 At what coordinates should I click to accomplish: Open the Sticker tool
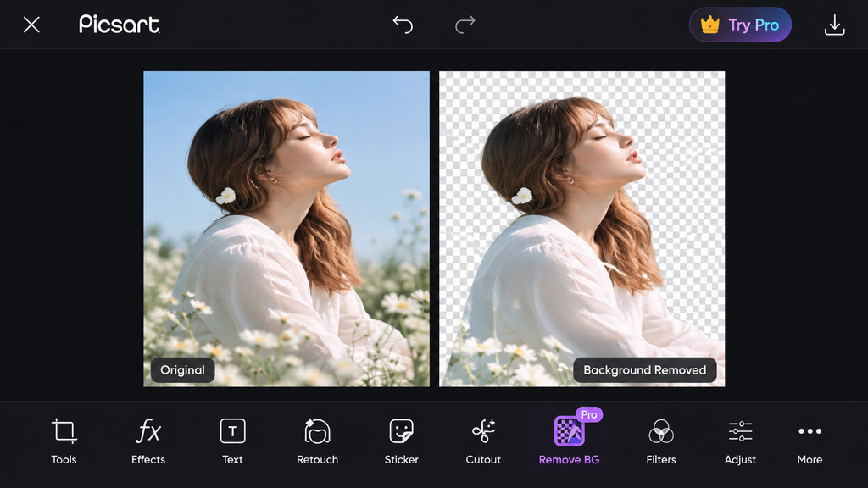coord(401,441)
